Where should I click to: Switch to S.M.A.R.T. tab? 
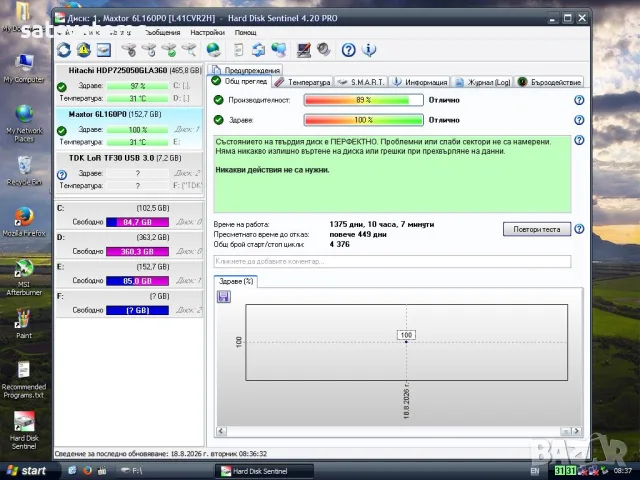(x=361, y=82)
